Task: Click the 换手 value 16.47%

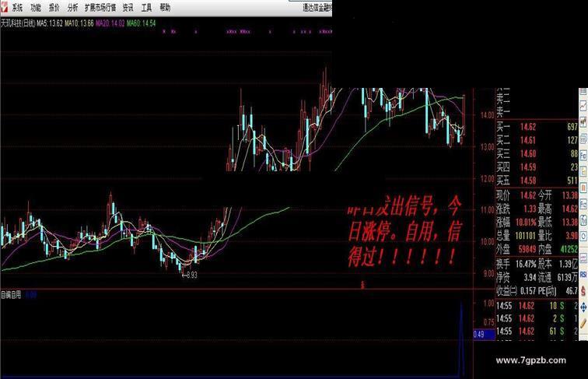Action: point(526,264)
